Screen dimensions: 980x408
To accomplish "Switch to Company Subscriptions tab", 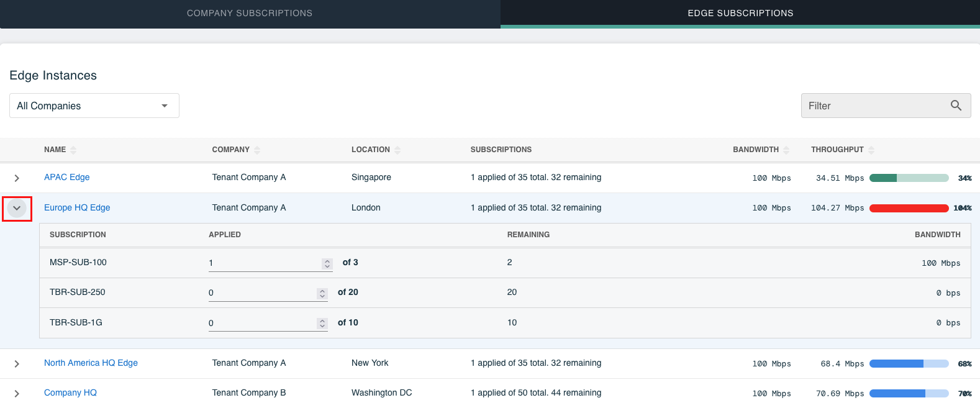I will point(250,13).
